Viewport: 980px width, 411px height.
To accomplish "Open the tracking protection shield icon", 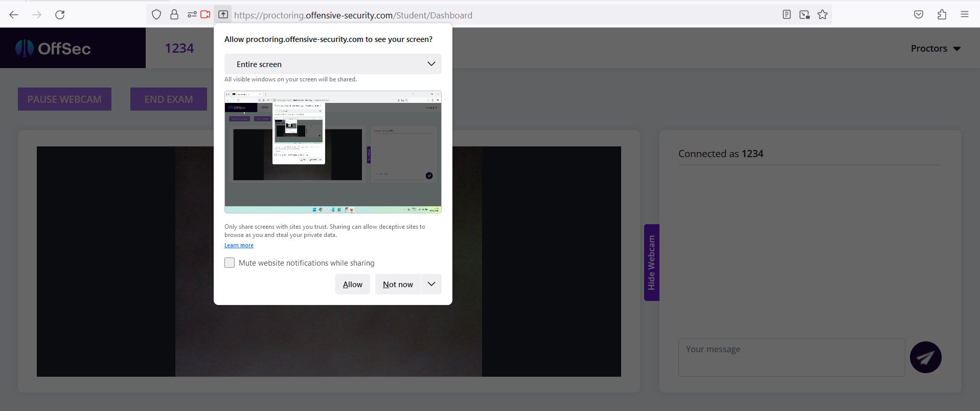I will coord(156,15).
